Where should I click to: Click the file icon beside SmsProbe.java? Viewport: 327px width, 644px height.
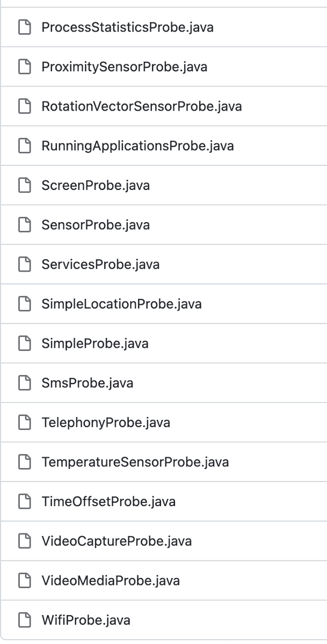(x=25, y=383)
